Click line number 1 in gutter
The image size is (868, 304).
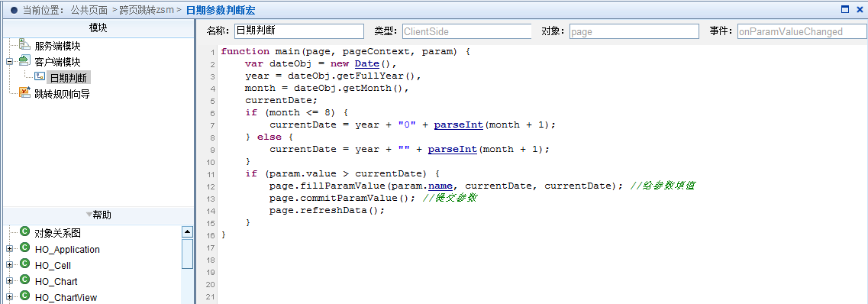point(213,52)
